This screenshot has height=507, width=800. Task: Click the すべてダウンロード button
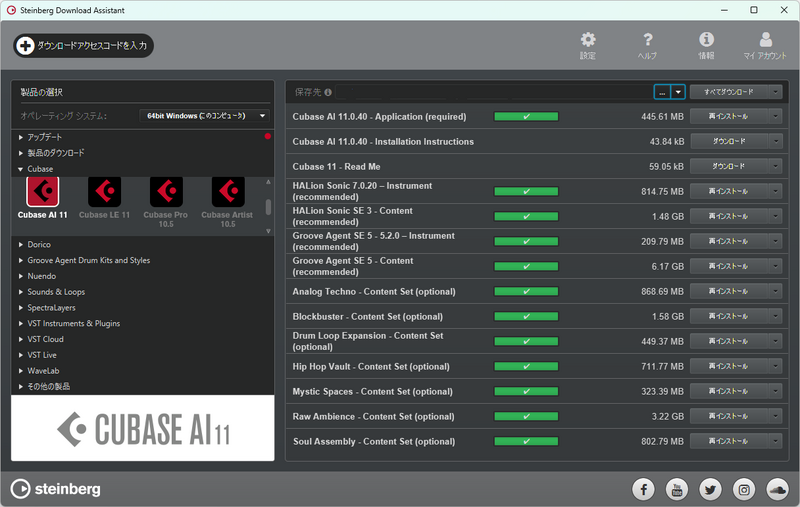[x=729, y=92]
